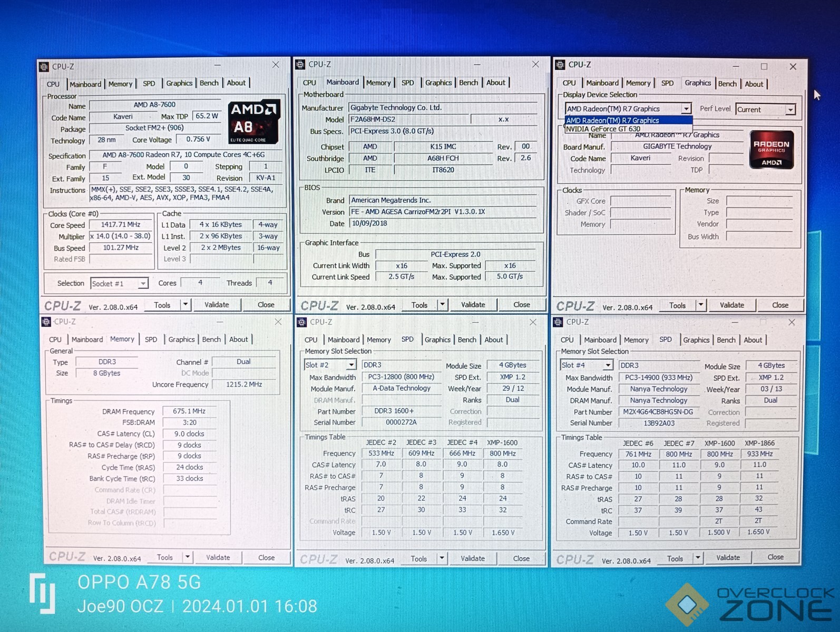This screenshot has height=632, width=840.
Task: Click the PC3-14900 (933 MHz) max bandwidth value
Action: pyautogui.click(x=658, y=378)
